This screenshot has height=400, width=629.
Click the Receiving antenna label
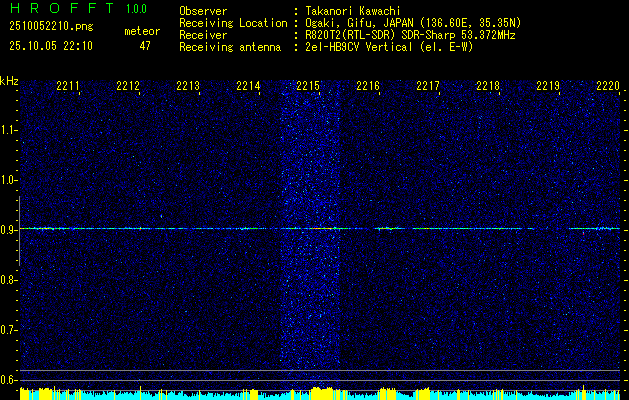[230, 47]
